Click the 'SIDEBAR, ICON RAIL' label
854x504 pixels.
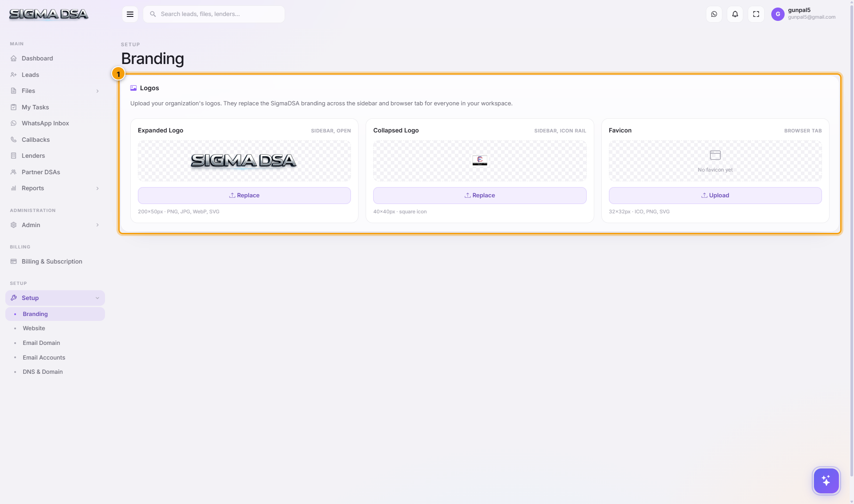pos(560,131)
